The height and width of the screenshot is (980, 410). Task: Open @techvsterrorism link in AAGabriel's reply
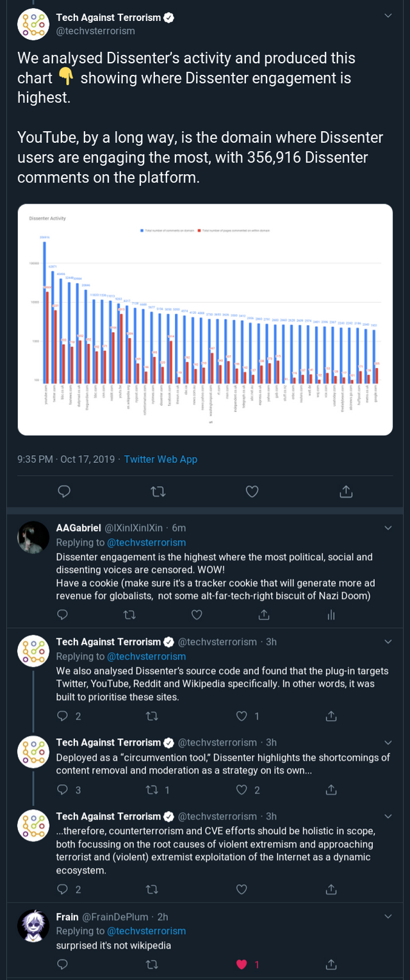coord(146,542)
